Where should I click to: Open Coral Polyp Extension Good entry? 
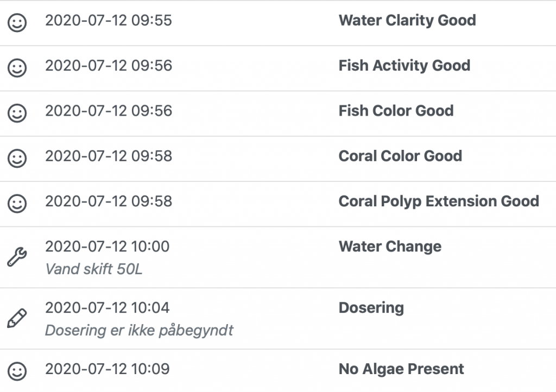(x=438, y=201)
